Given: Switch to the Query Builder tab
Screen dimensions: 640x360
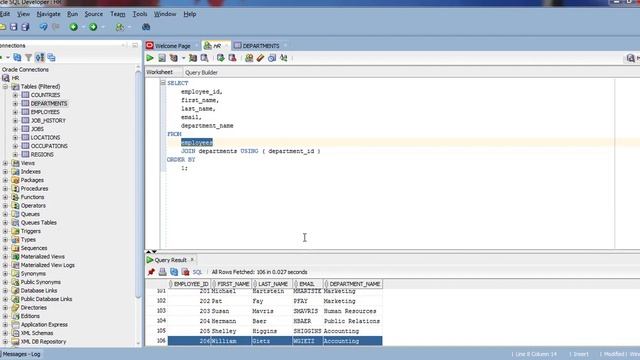Looking at the screenshot, I should tap(201, 72).
